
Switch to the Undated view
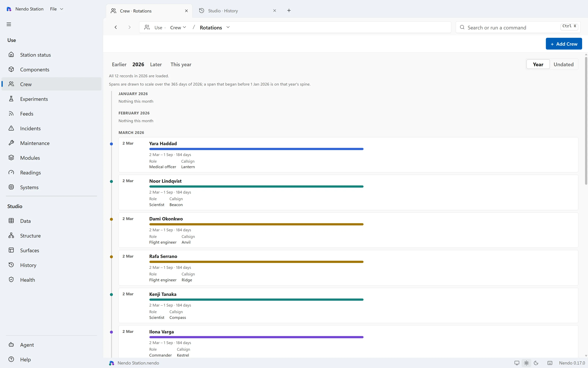tap(563, 64)
